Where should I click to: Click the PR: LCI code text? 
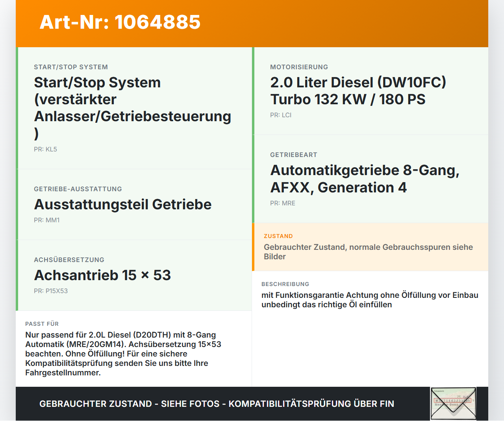click(x=281, y=115)
